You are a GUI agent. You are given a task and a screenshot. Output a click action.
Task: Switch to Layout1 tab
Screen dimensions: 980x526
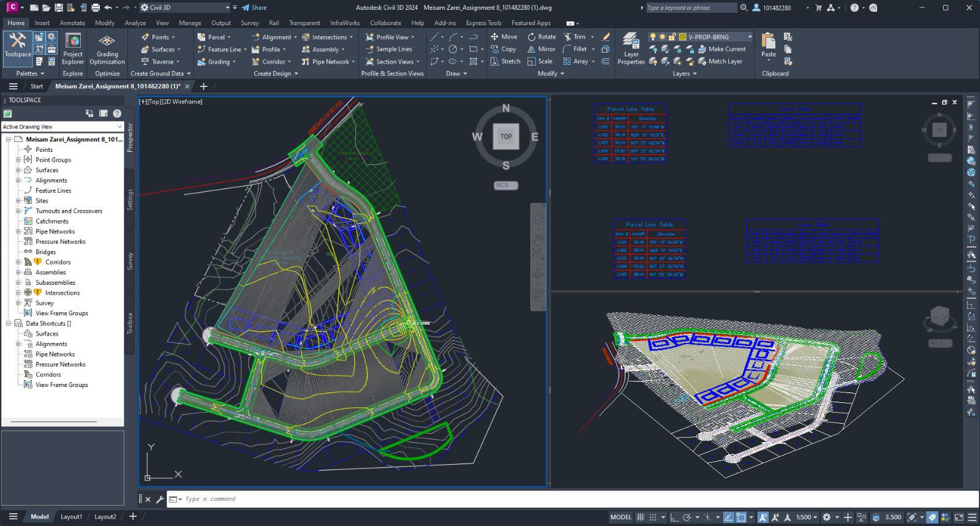[71, 517]
